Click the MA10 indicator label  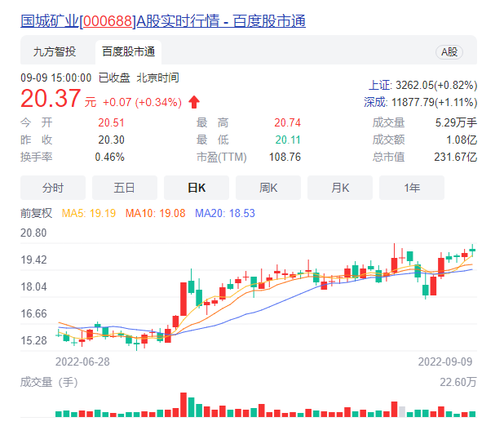pyautogui.click(x=155, y=213)
